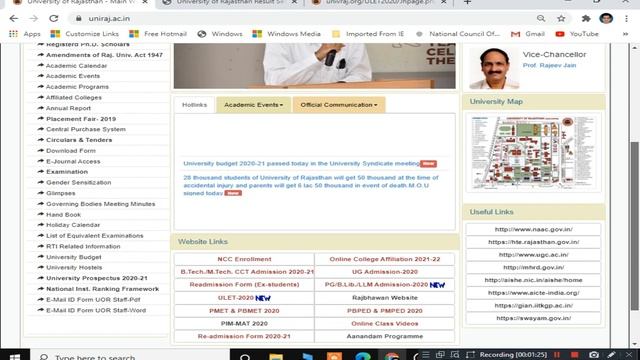
Task: Open Holiday Calendar sidebar item
Action: click(73, 225)
